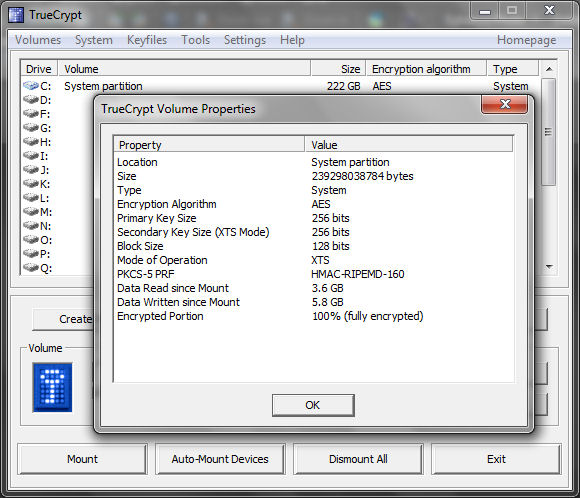Screen dimensions: 580x498
Task: Click the drive list vertical scrollbar thumb
Action: (549, 132)
